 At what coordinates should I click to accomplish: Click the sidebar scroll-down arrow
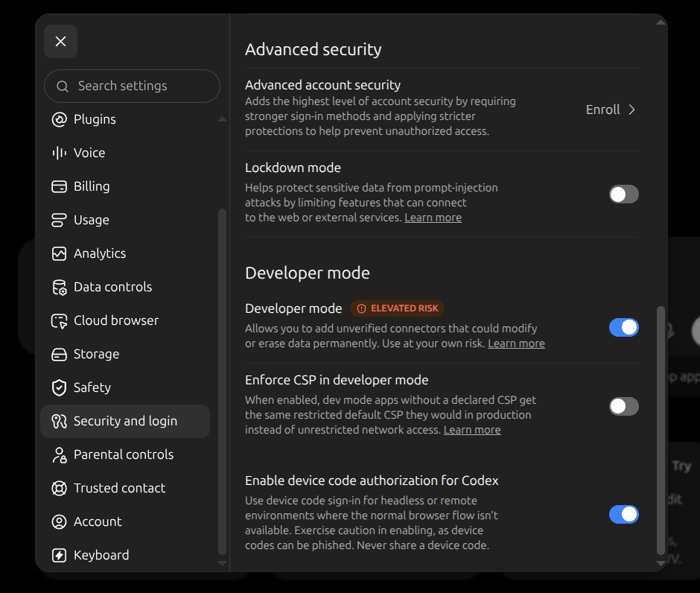(222, 563)
